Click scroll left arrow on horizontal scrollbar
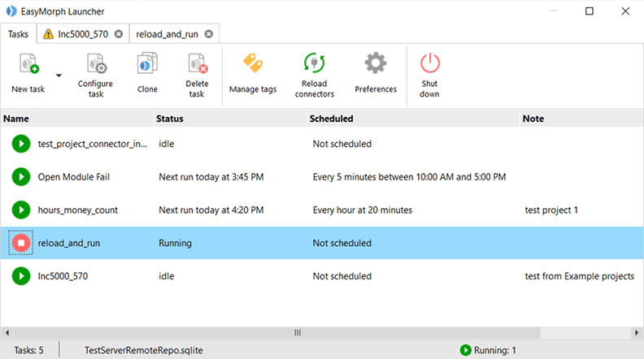Image resolution: width=644 pixels, height=359 pixels. click(7, 332)
